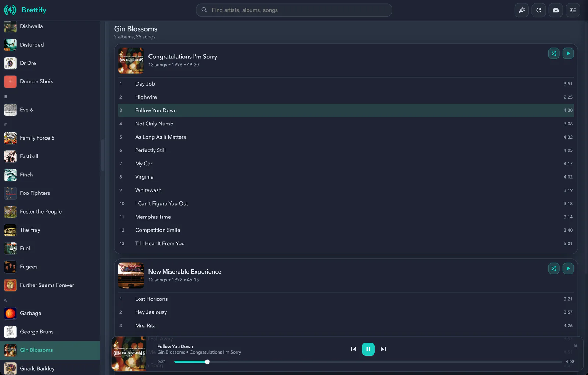
Task: Open the equalizer settings icon
Action: (x=573, y=10)
